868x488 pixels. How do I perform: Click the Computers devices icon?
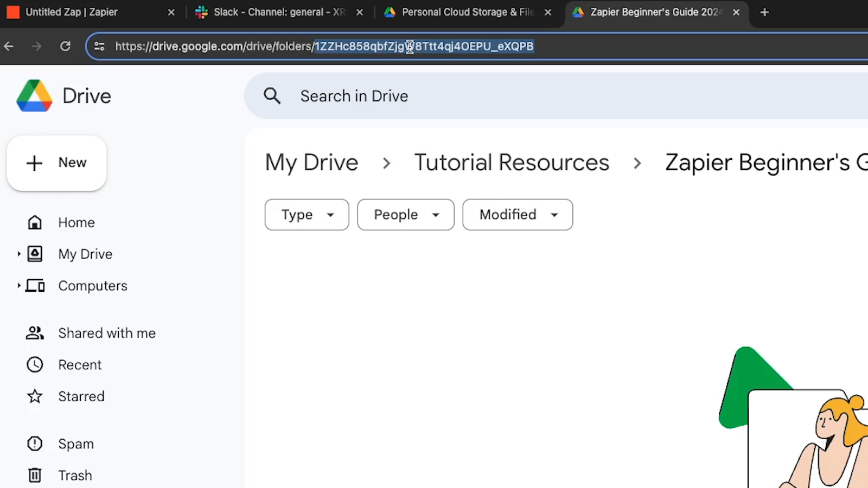(35, 286)
